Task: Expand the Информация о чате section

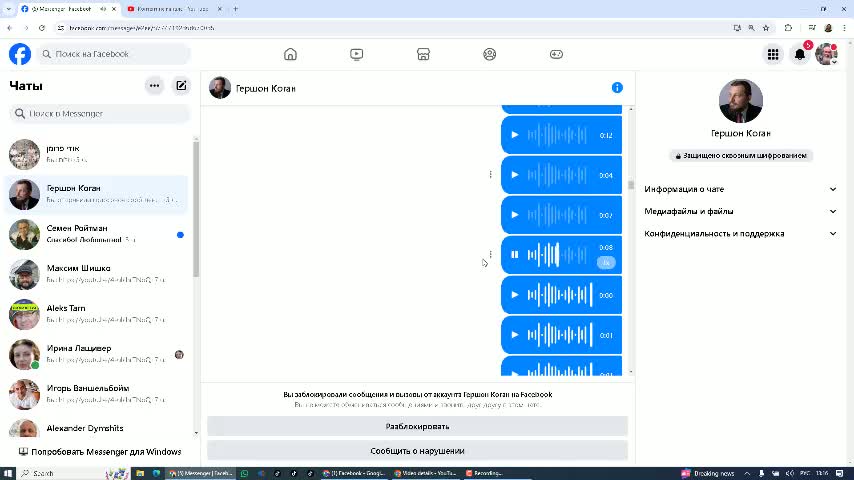Action: coord(740,189)
